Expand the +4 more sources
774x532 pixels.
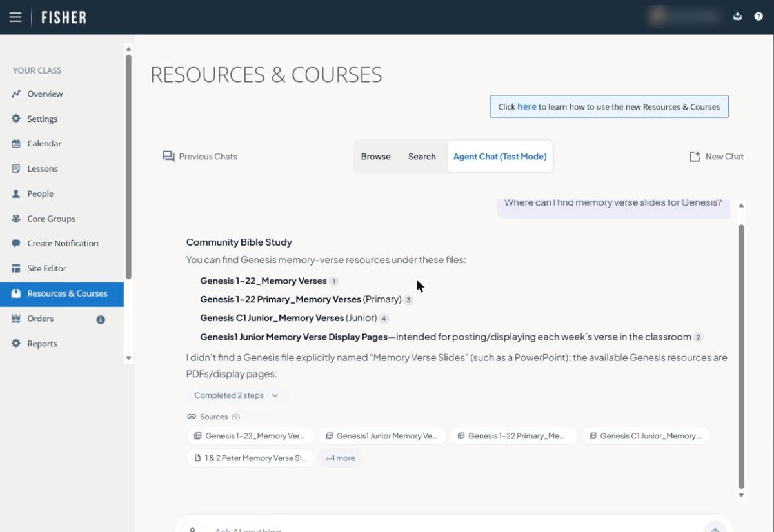[x=340, y=458]
